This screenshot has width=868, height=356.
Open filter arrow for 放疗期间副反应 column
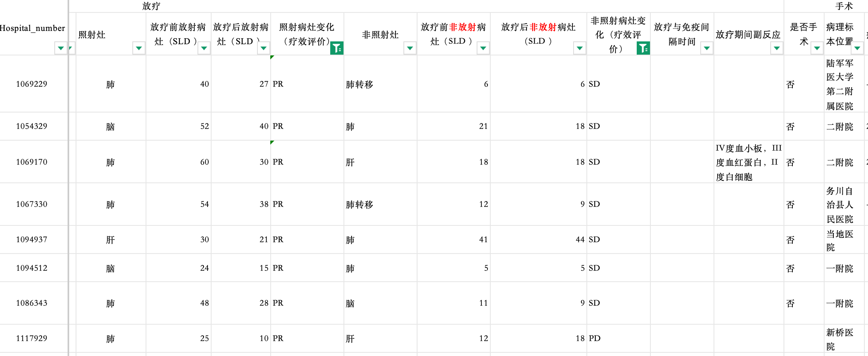tap(777, 48)
